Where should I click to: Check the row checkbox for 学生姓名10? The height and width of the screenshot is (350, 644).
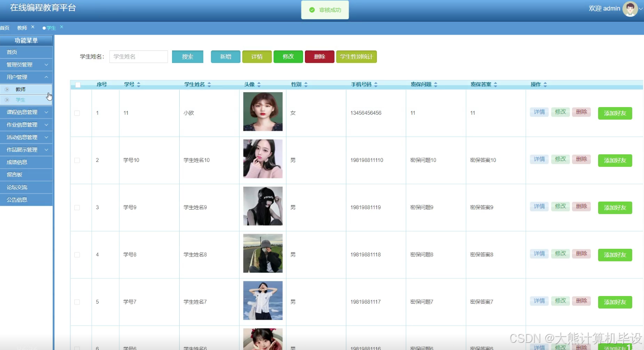tap(77, 160)
